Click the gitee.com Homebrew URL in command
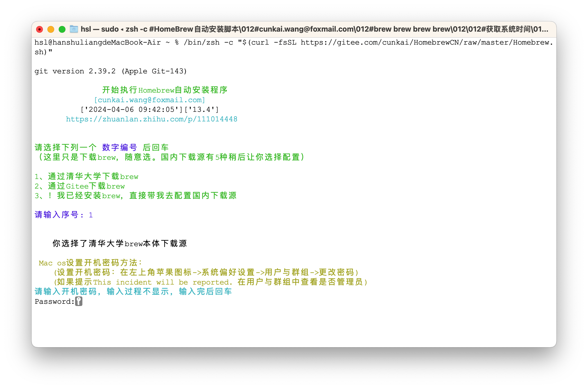588x389 pixels. tap(426, 43)
